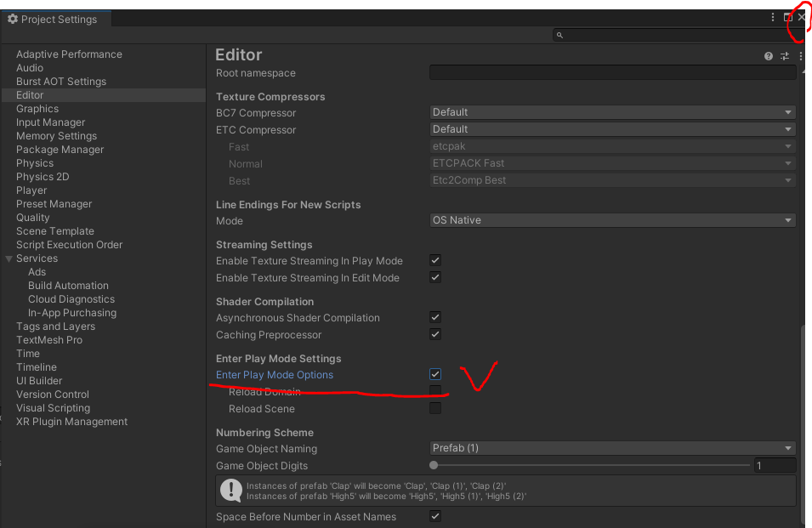Click the gear icon in Project Settings tab
This screenshot has height=528, width=812.
coord(13,19)
